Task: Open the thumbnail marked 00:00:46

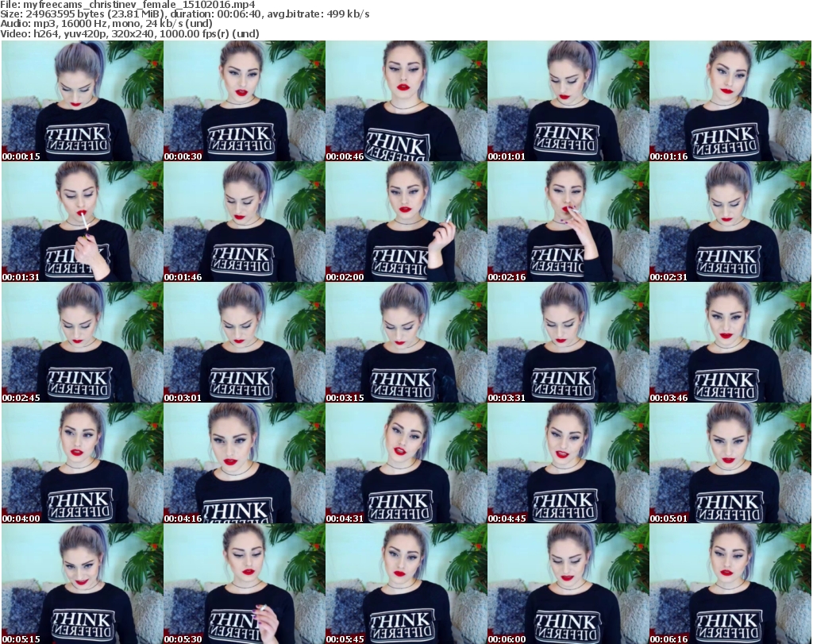Action: (406, 101)
